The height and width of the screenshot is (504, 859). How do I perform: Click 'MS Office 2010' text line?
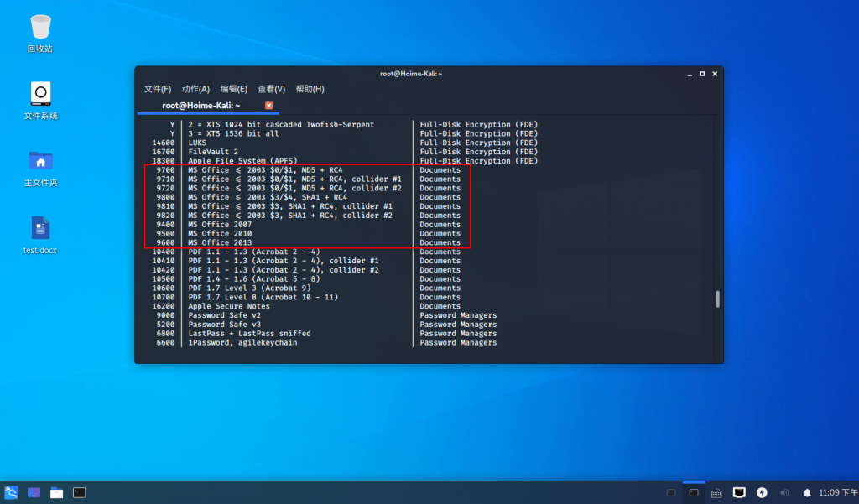pyautogui.click(x=221, y=233)
